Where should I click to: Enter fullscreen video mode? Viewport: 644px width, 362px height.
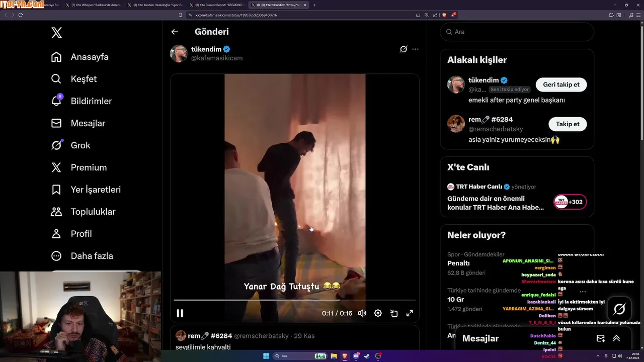pyautogui.click(x=410, y=313)
